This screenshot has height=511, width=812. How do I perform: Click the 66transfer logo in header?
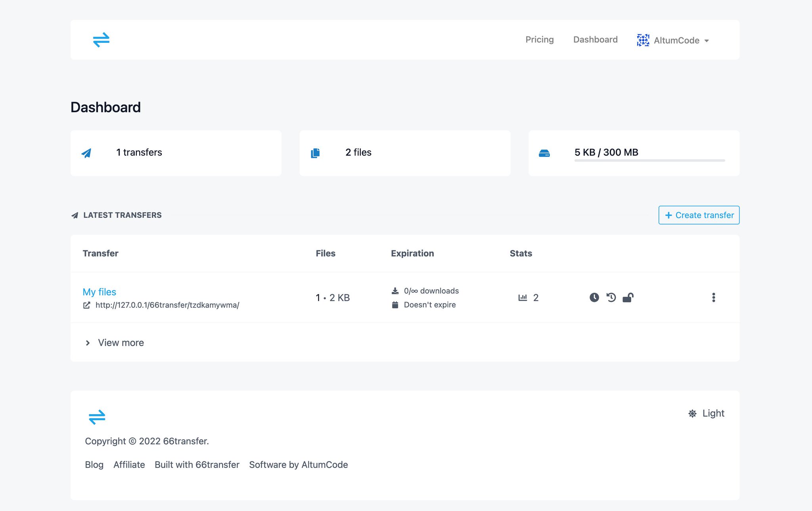coord(101,40)
